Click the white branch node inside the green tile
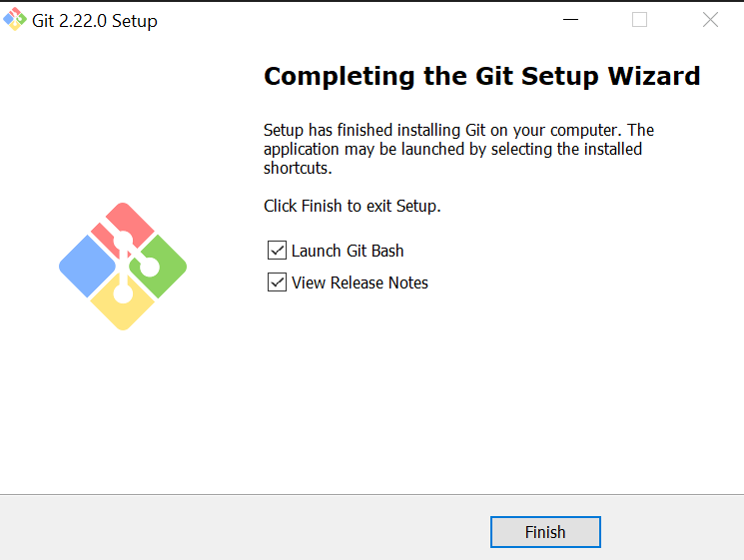Viewport: 744px width, 560px height. click(150, 267)
